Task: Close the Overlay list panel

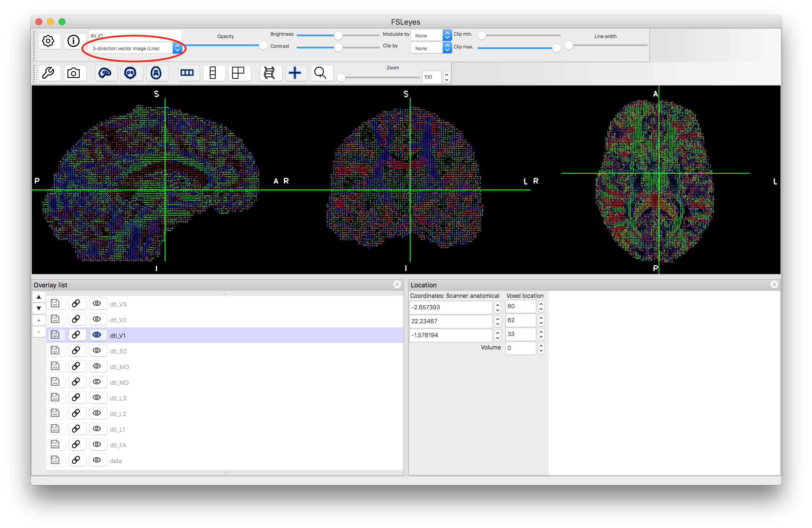Action: point(397,285)
